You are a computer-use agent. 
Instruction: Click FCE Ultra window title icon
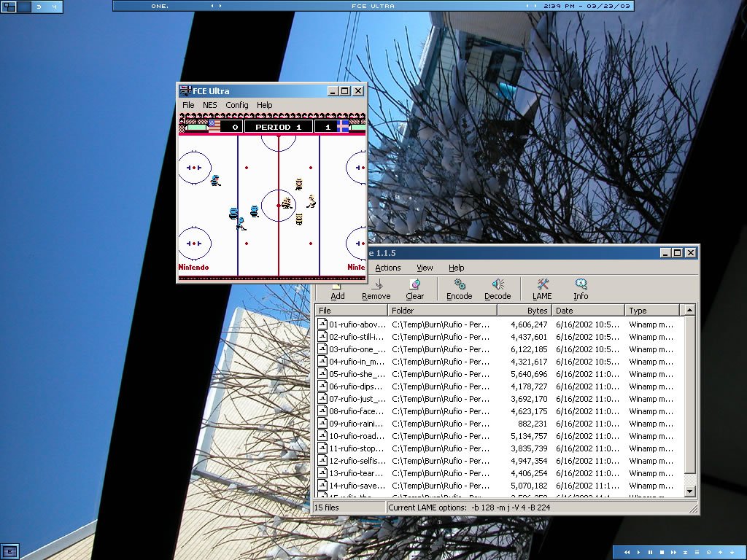185,91
